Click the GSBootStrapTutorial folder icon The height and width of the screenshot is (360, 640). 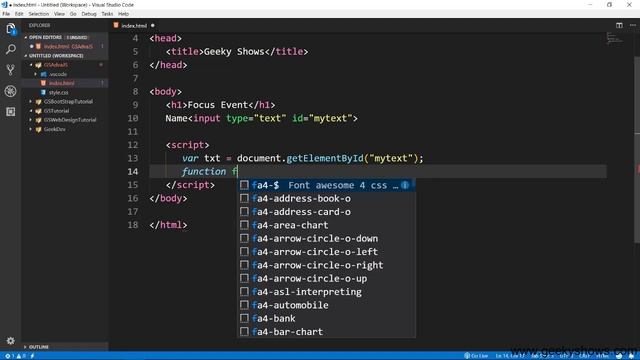click(38, 102)
